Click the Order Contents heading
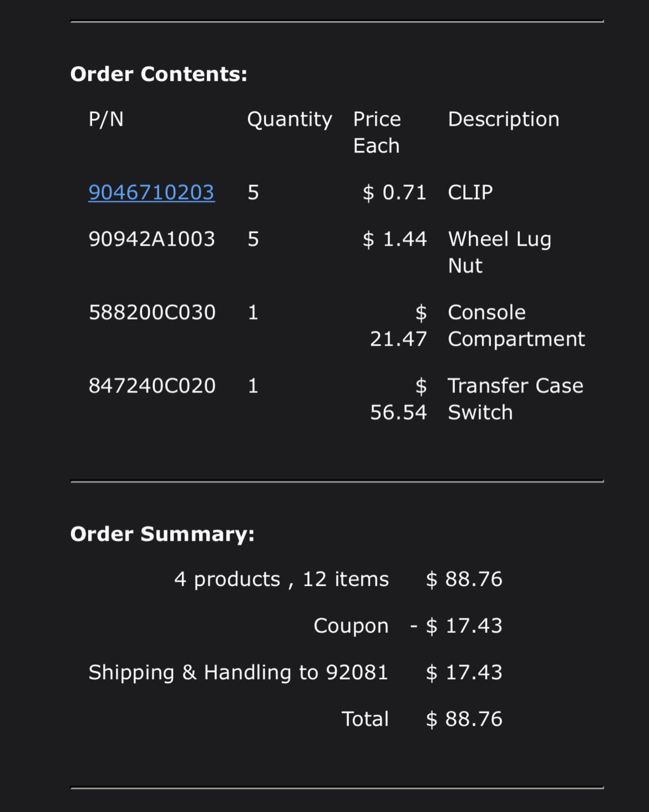This screenshot has width=649, height=812. click(159, 74)
